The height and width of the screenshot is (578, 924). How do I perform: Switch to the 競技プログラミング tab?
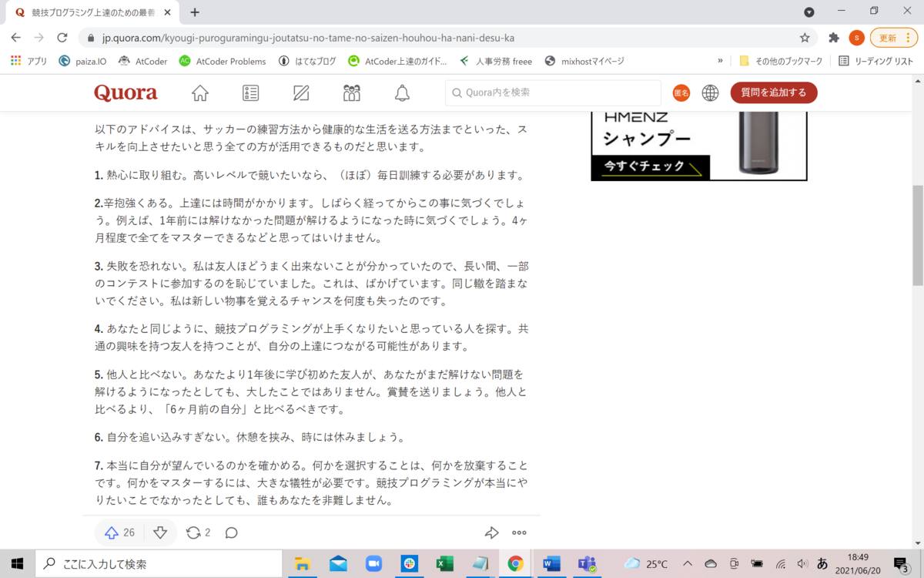point(92,12)
